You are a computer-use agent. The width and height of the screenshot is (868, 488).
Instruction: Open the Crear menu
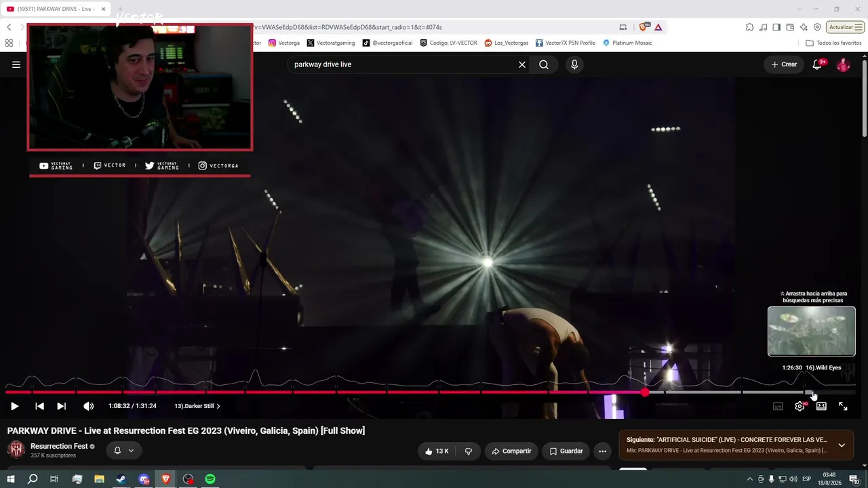(784, 64)
